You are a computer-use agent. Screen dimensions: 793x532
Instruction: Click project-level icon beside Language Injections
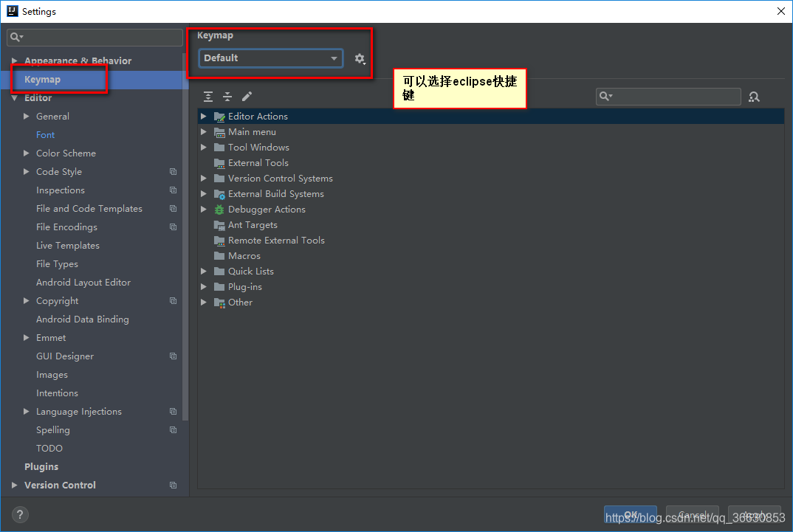click(173, 411)
